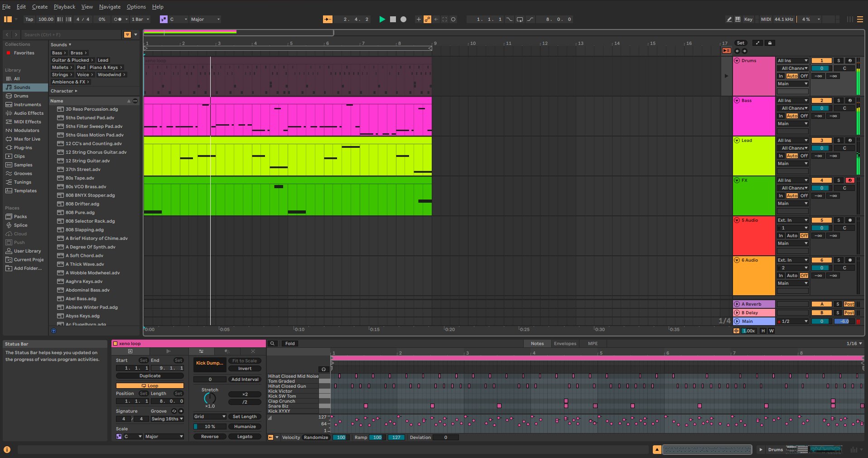Toggle the Computer MIDI Keyboard icon

point(738,19)
